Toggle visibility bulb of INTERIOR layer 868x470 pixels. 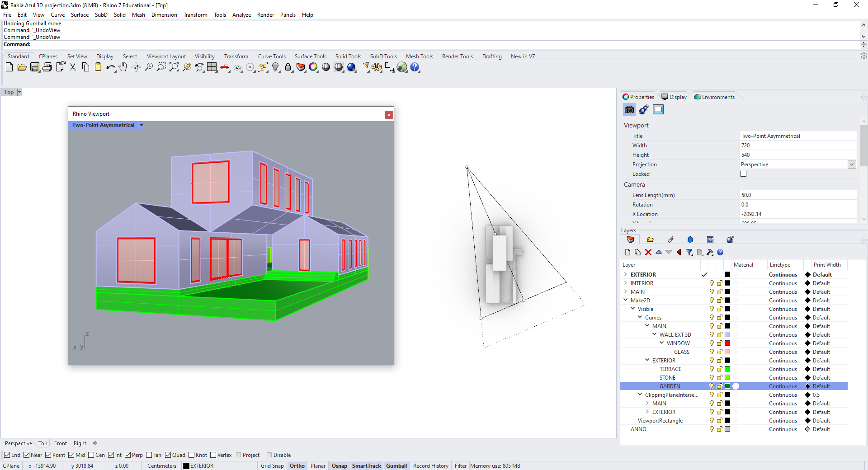(x=712, y=283)
